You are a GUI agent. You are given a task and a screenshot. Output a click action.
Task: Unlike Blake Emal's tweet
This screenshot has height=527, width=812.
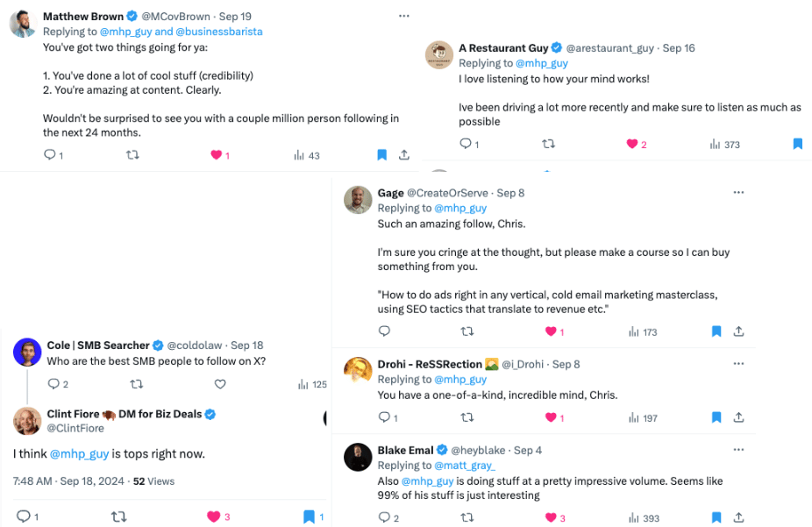552,517
